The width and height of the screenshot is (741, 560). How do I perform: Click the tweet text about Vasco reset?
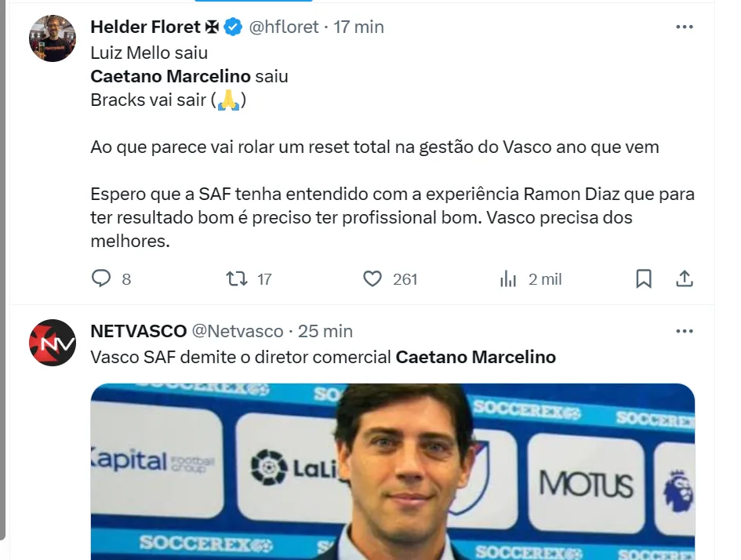point(375,147)
